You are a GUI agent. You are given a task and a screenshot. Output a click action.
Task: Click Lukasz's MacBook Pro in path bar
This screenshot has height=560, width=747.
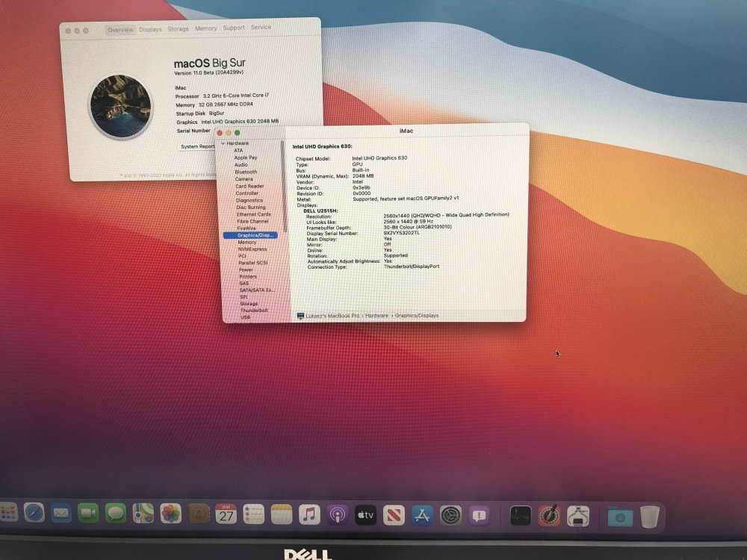pyautogui.click(x=332, y=316)
